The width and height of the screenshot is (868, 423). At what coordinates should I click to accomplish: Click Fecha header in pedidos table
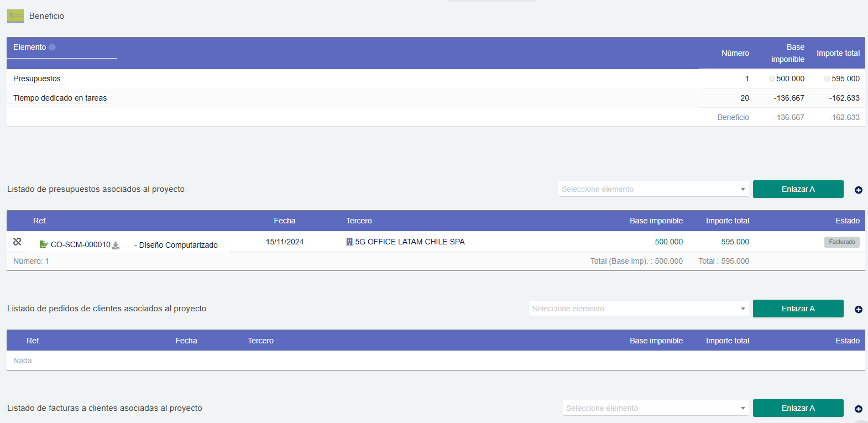pos(186,341)
